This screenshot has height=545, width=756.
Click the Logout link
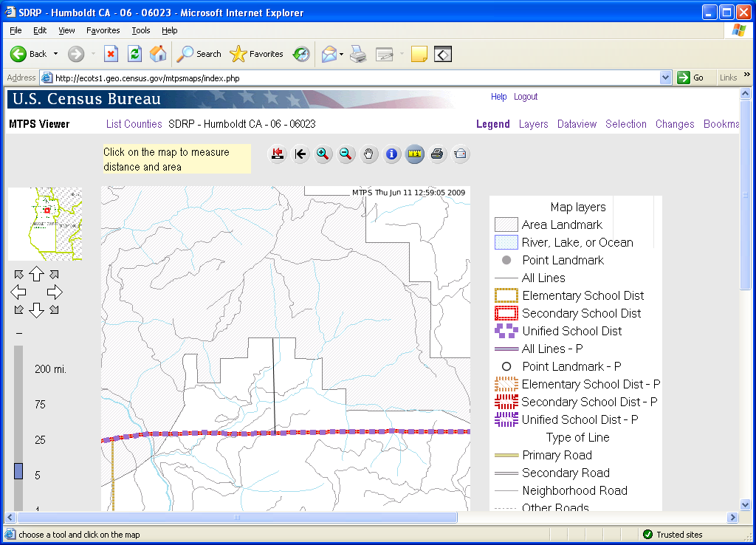tap(526, 97)
